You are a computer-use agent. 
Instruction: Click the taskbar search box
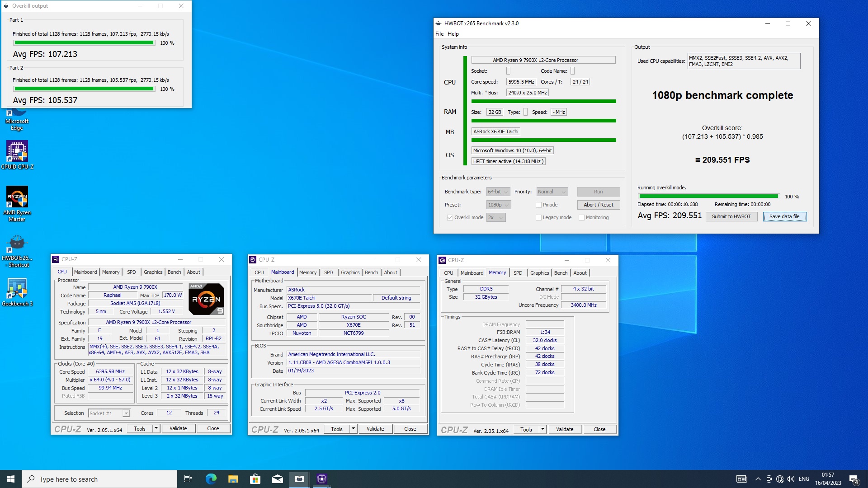pyautogui.click(x=99, y=479)
